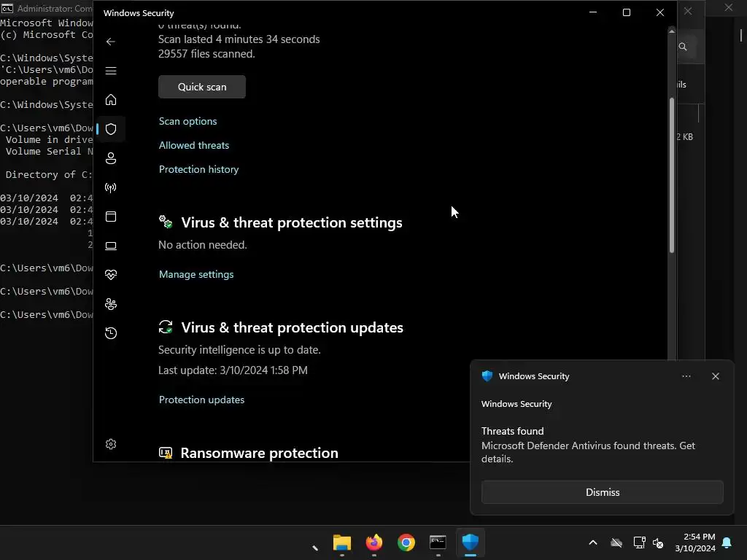The height and width of the screenshot is (560, 747).
Task: Click the OneDrive cloud tray icon
Action: click(x=616, y=542)
